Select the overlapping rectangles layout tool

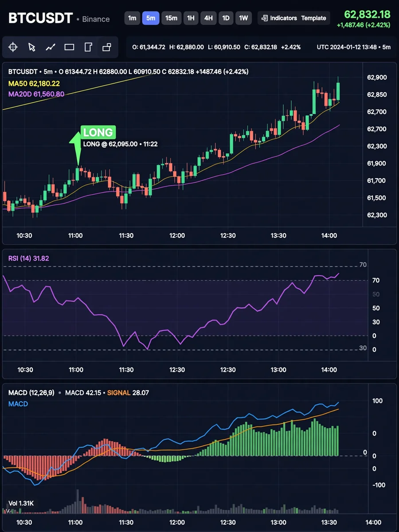pyautogui.click(x=106, y=47)
